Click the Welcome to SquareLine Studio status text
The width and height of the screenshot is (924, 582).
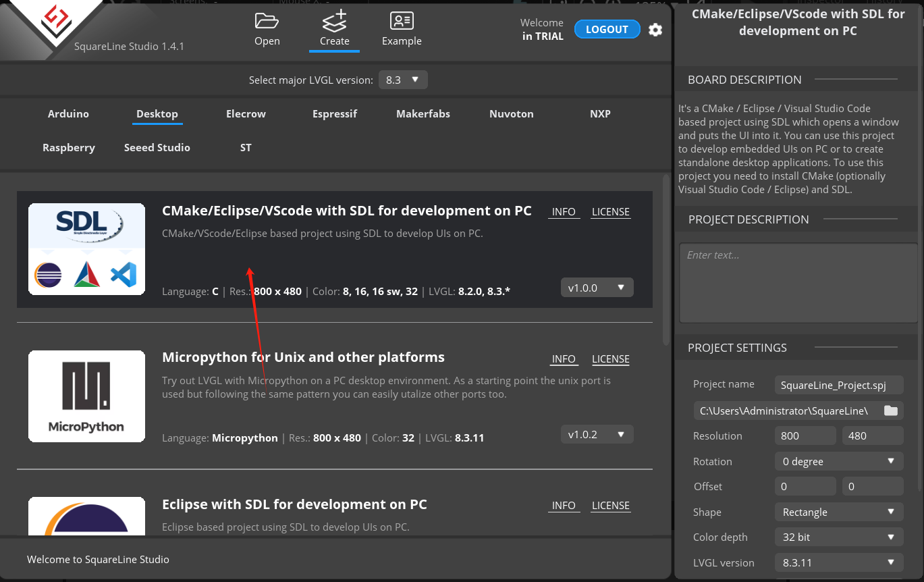pyautogui.click(x=98, y=559)
